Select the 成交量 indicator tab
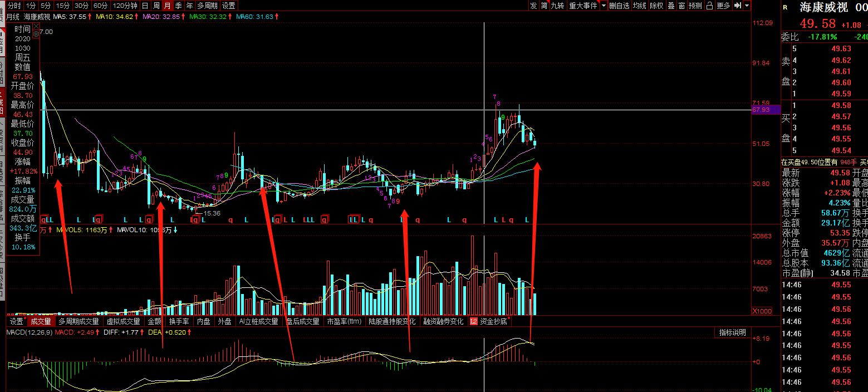 pyautogui.click(x=41, y=321)
